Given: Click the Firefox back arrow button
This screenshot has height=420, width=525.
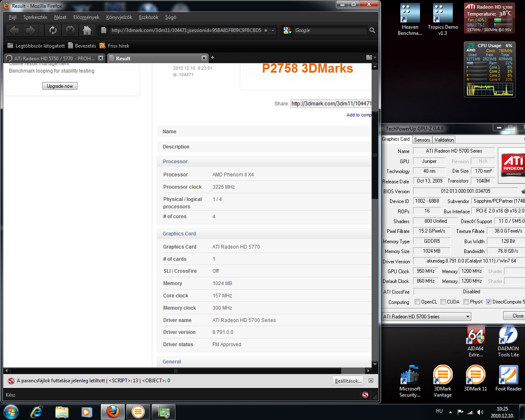Looking at the screenshot, I should click(x=14, y=30).
